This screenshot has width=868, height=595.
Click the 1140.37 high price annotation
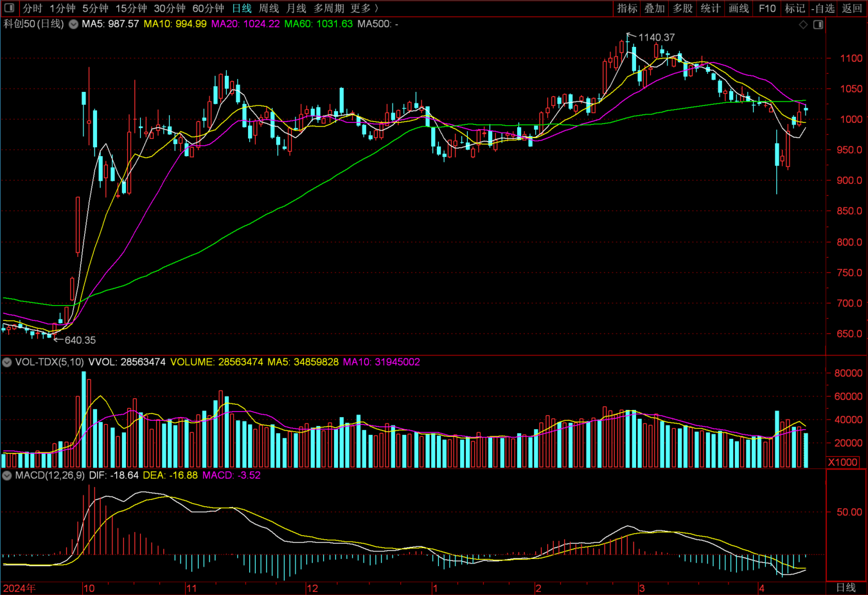point(657,38)
